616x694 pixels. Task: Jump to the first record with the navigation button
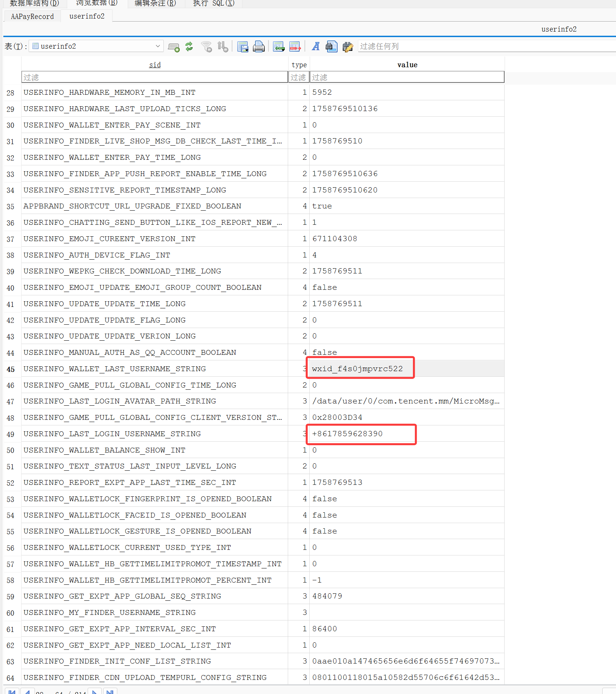(12, 691)
